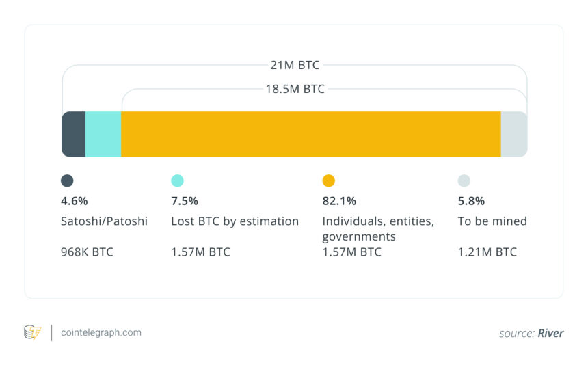The width and height of the screenshot is (588, 365).
Task: Click the dark gray Satoshi/Patoshi legend dot
Action: click(x=67, y=181)
